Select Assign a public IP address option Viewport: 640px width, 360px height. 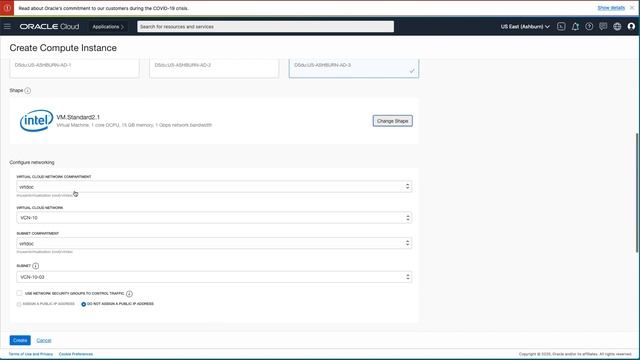click(19, 304)
